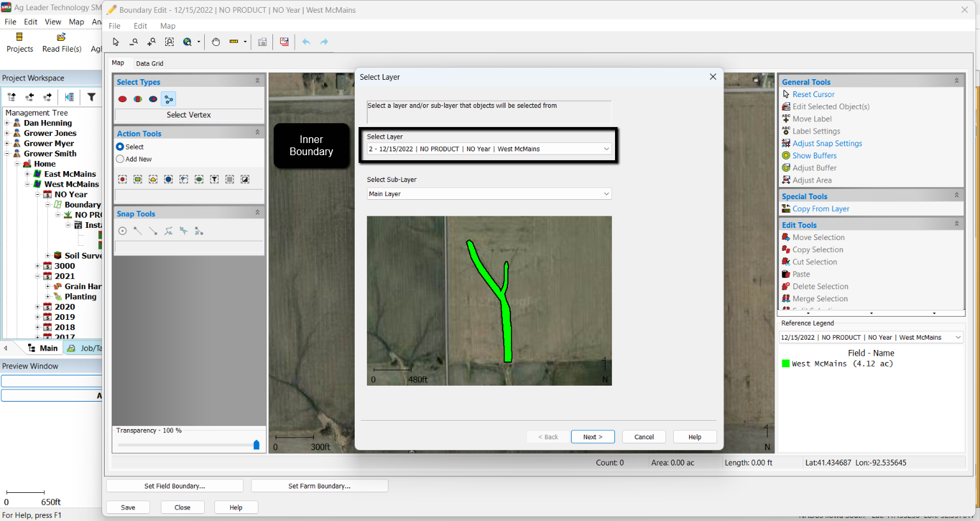Viewport: 980px width, 521px height.
Task: Open the Select Sub-Layer dropdown
Action: pos(489,194)
